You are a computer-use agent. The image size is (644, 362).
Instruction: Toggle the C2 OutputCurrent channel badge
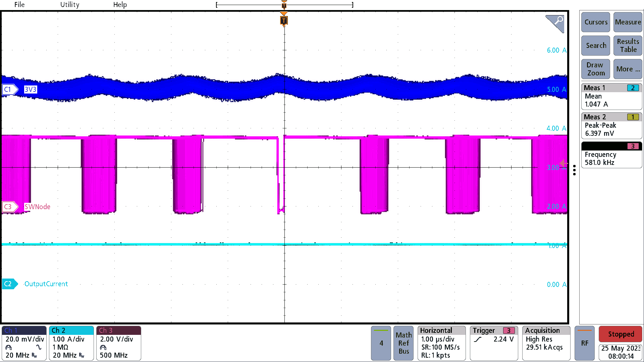9,284
